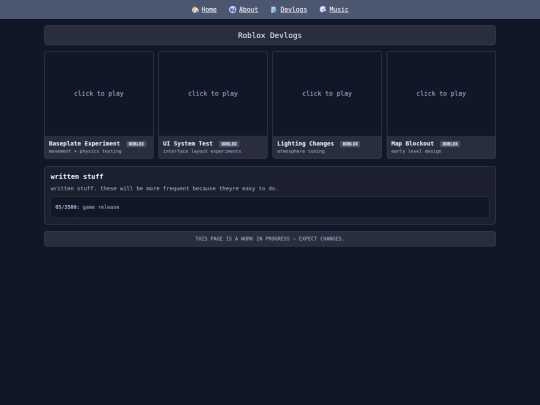Play the Baseplate Experiment video

tap(99, 94)
